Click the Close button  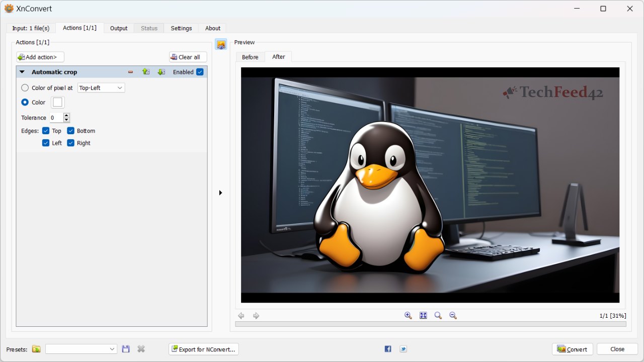click(617, 349)
